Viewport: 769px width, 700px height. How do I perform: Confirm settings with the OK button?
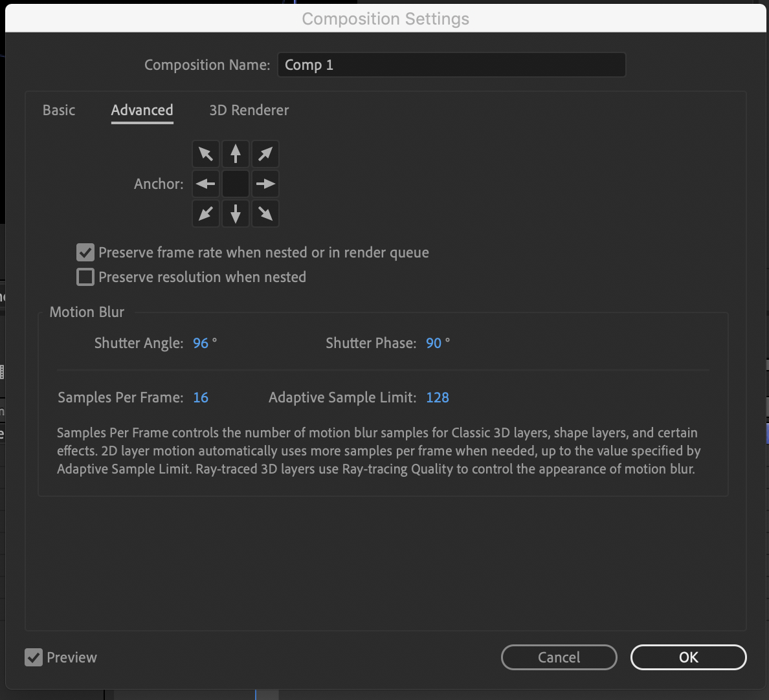(688, 657)
